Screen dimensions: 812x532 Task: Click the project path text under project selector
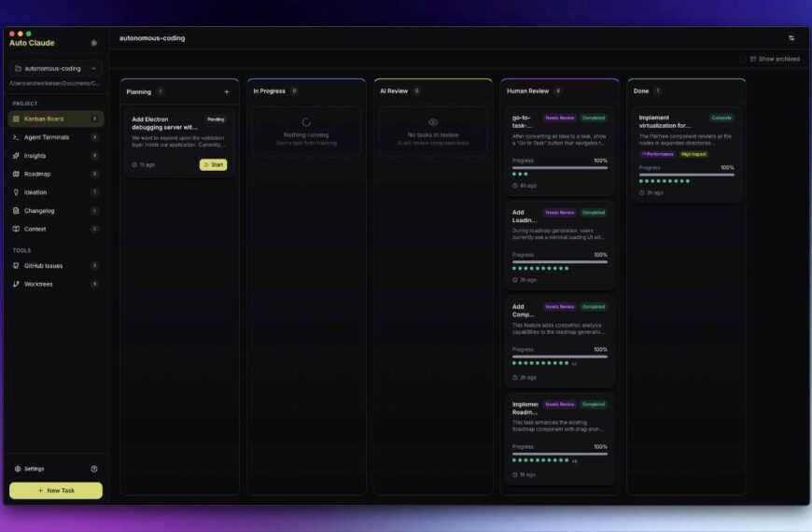(x=55, y=83)
